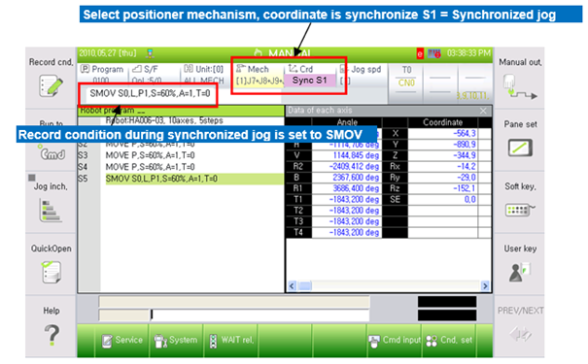This screenshot has height=364, width=588.
Task: Change the Mech mechanism selection
Action: pyautogui.click(x=259, y=75)
